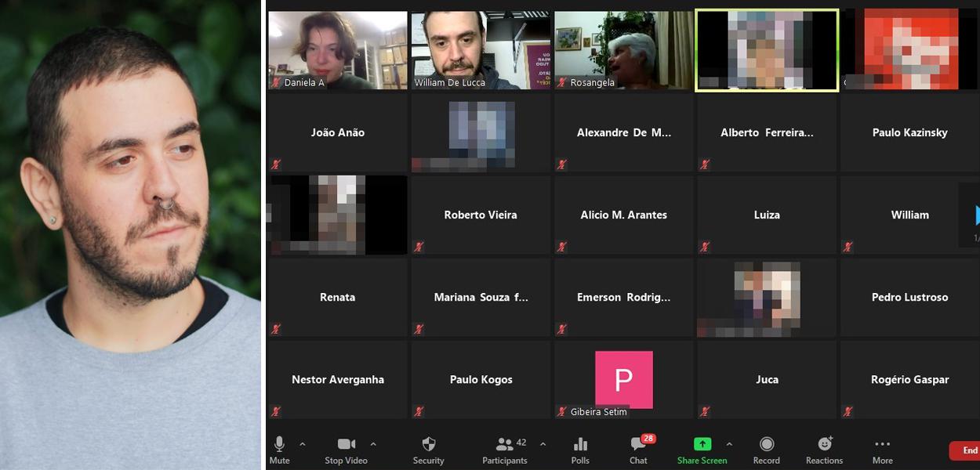Viewport: 980px width, 470px height.
Task: Go to next page of gallery view
Action: [975, 215]
